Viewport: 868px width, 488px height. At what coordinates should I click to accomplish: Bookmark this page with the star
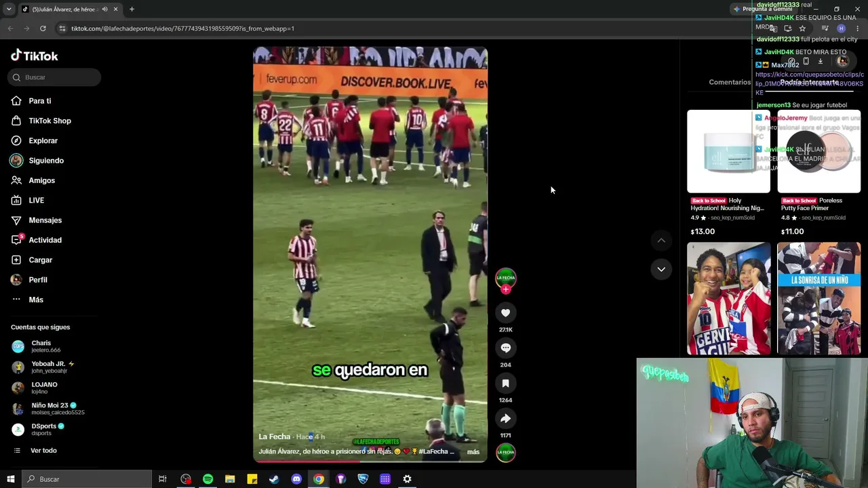coord(802,28)
